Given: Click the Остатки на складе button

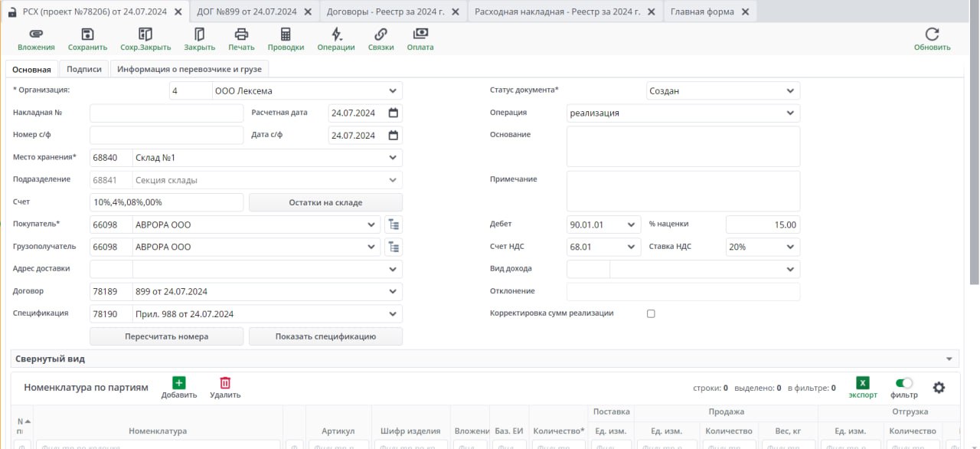Looking at the screenshot, I should [325, 203].
